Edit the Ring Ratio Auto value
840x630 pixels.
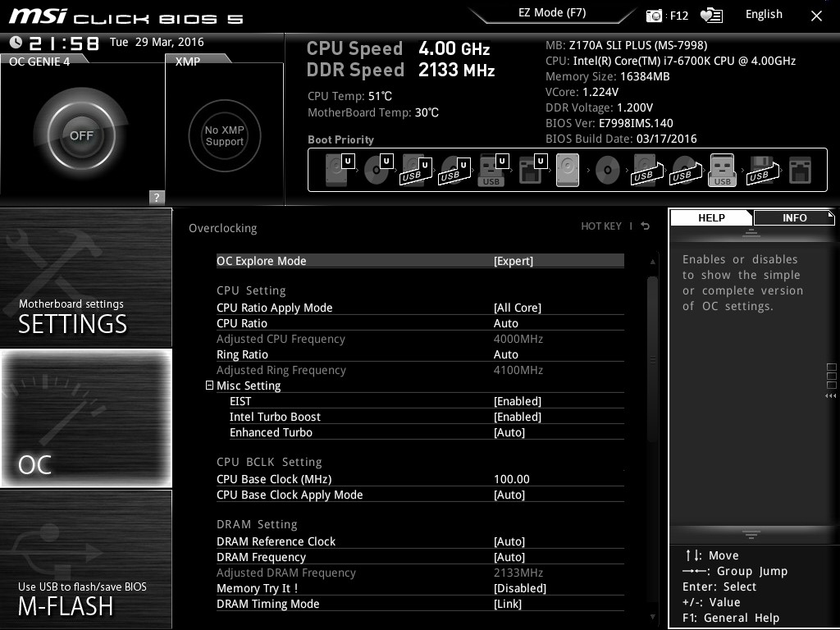pos(420,354)
